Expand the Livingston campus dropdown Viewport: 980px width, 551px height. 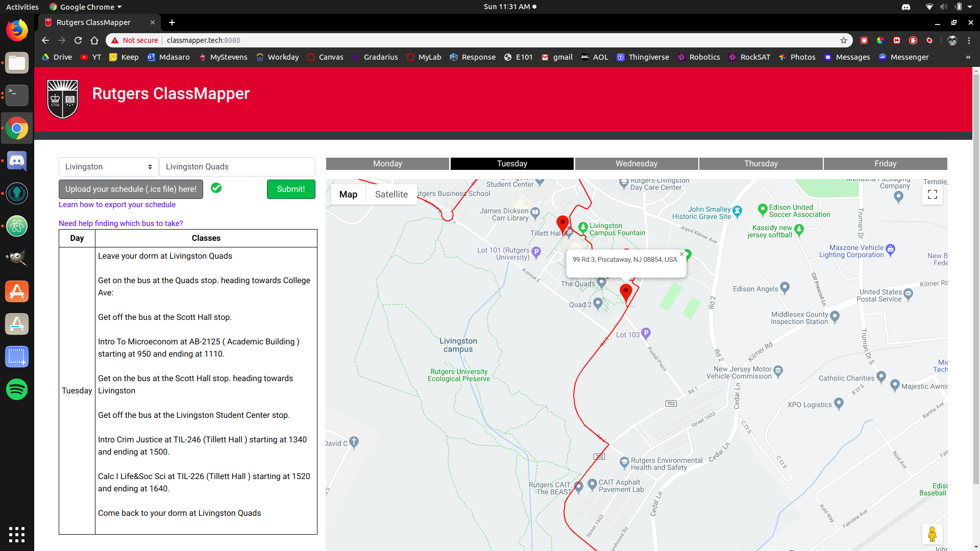[108, 167]
